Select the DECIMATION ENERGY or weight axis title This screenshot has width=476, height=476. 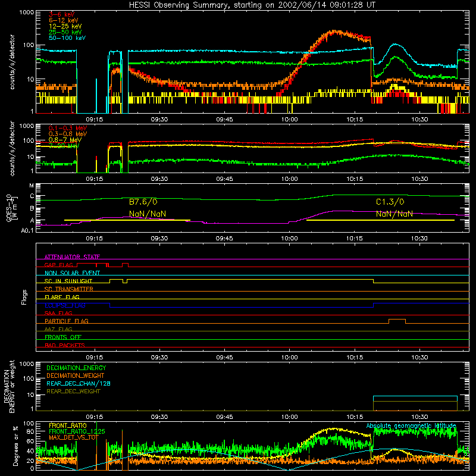pyautogui.click(x=10, y=387)
